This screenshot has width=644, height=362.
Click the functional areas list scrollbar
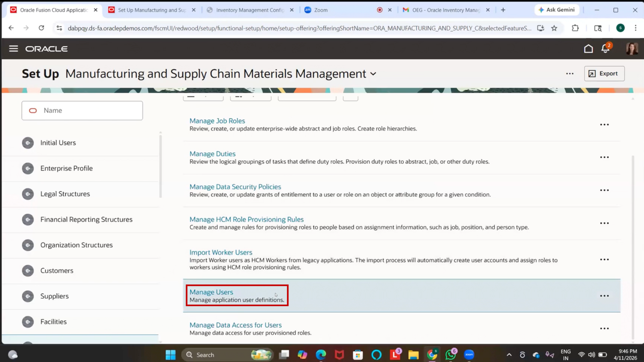point(160,166)
